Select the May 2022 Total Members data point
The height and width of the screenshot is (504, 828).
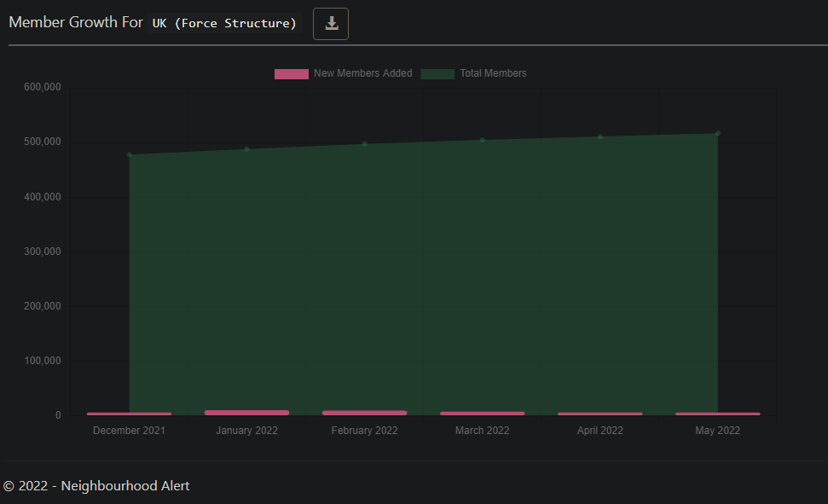[718, 133]
